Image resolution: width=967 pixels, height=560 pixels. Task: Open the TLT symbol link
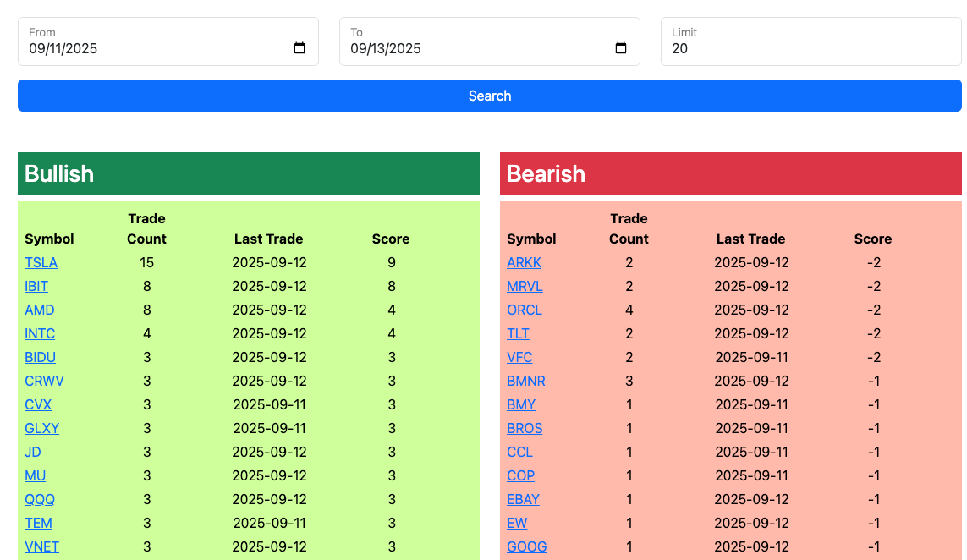pyautogui.click(x=518, y=333)
